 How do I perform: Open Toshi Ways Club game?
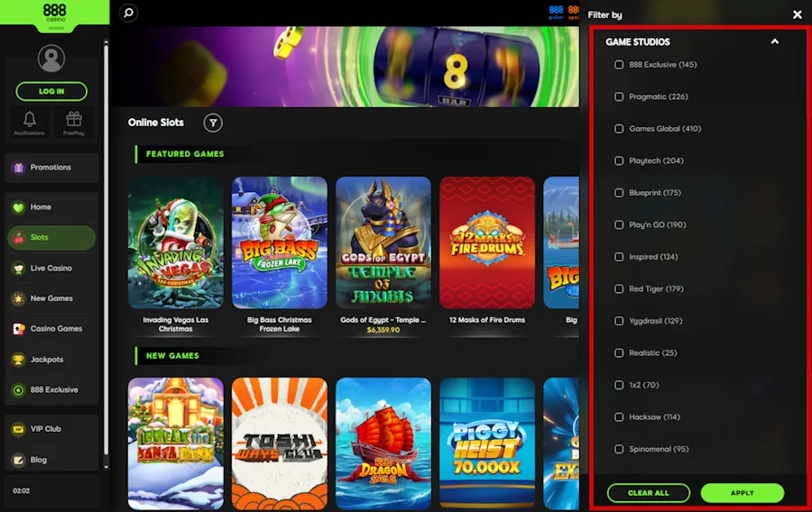(x=280, y=443)
